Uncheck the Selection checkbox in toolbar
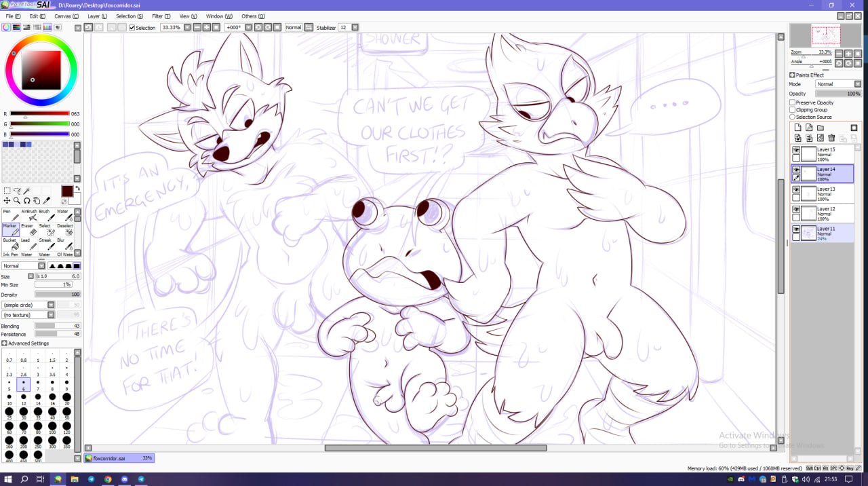868x486 pixels. pos(132,28)
